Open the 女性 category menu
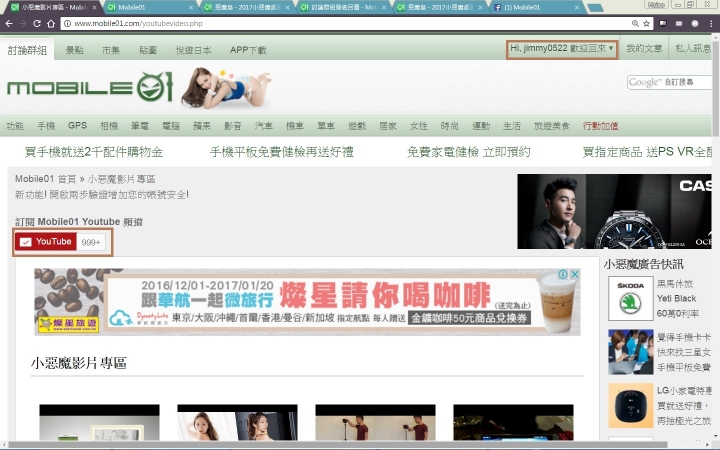 tap(419, 126)
